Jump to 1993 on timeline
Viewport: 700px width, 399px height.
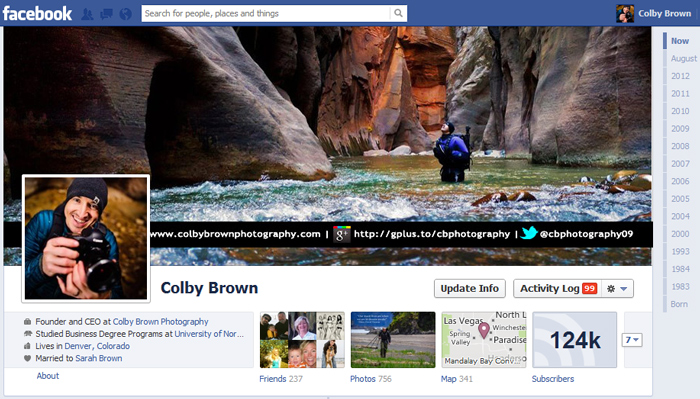(680, 251)
